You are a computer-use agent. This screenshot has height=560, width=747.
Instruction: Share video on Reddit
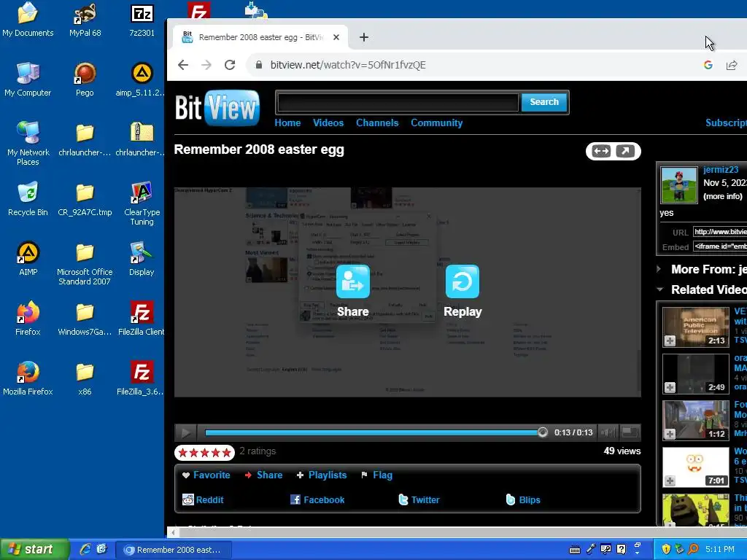coord(203,499)
